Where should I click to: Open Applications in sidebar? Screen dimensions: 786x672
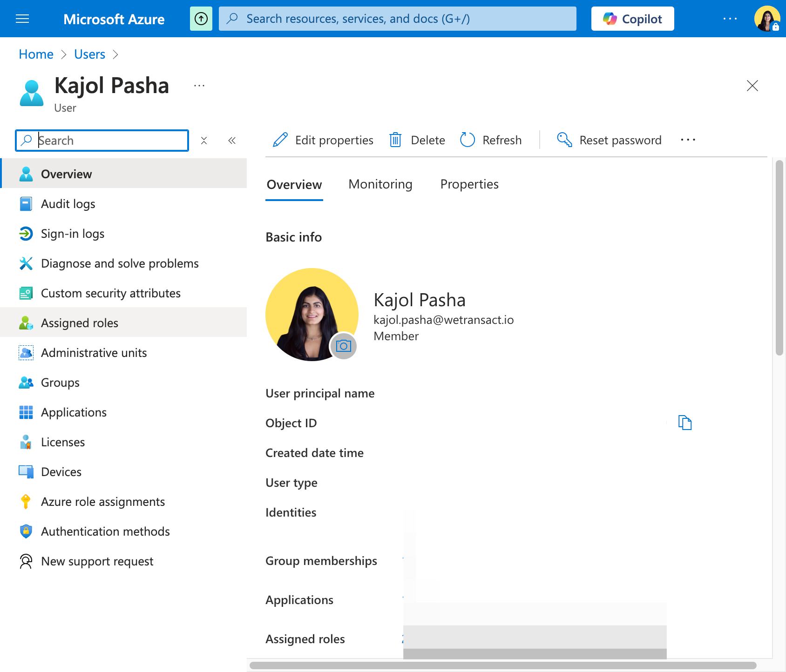[x=123, y=412]
